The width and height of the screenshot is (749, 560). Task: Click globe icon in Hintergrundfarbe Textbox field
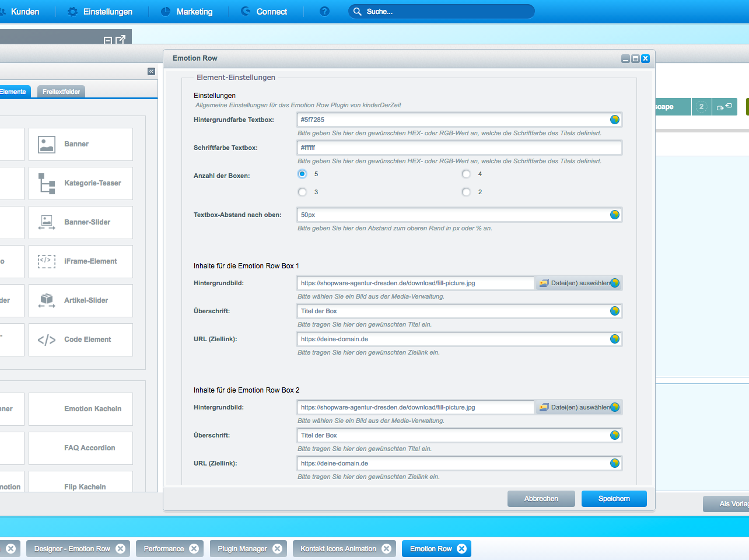pyautogui.click(x=615, y=120)
